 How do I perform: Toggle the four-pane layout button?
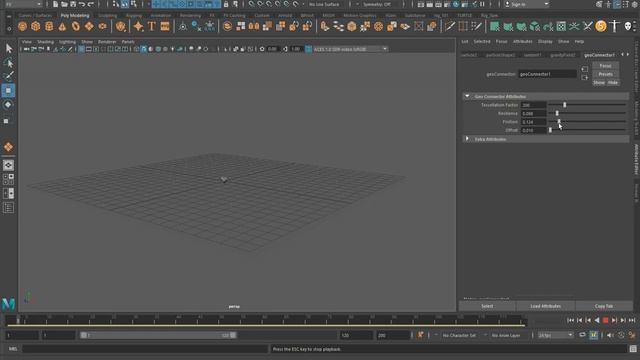(x=8, y=179)
